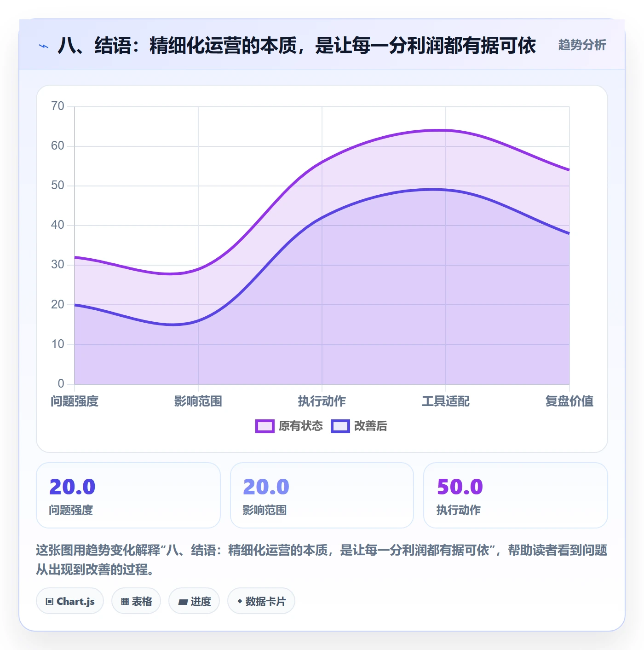Select the 表格 tag chip
Viewport: 644px width, 650px height.
(136, 601)
